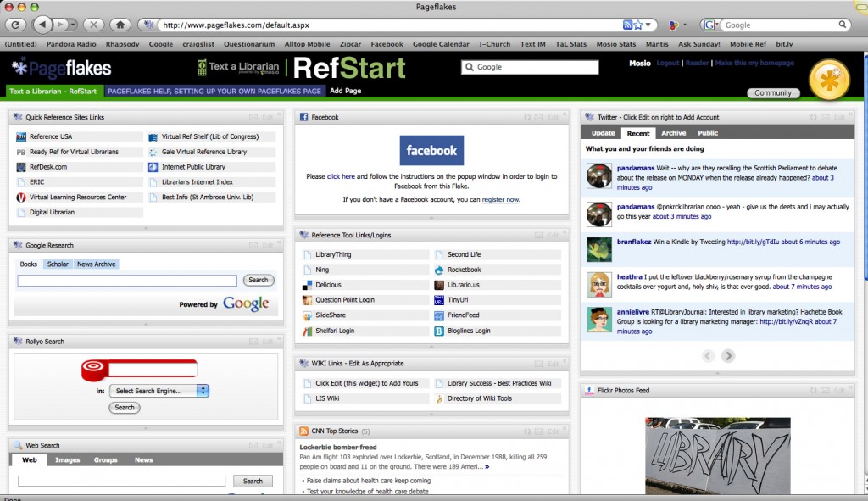
Task: Open the search engine selector in browser search box
Action: pos(711,25)
